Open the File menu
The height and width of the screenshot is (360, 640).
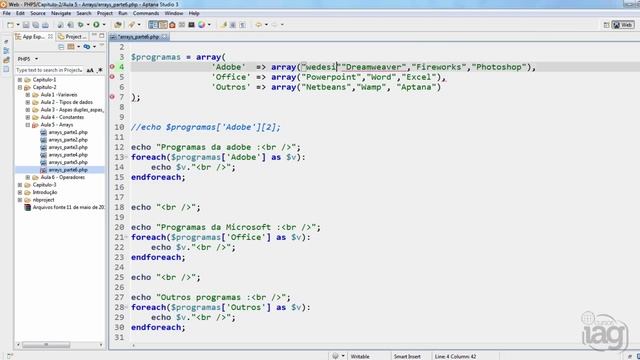point(7,13)
